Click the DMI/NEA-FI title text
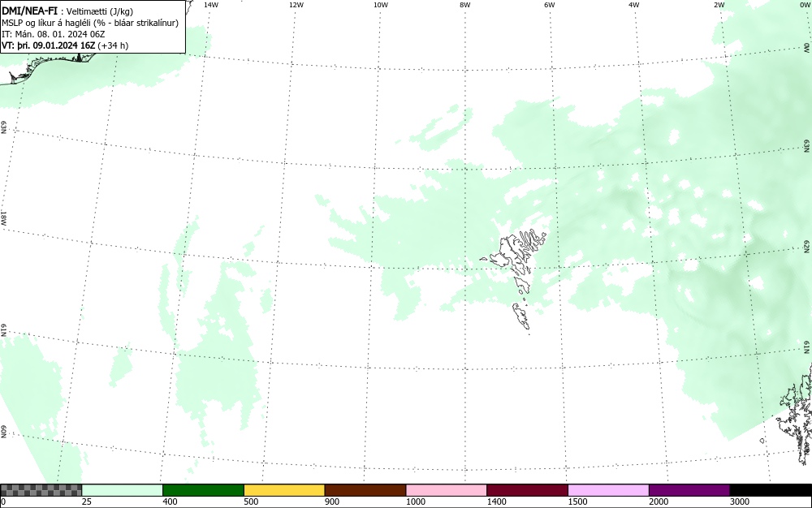The width and height of the screenshot is (812, 508). click(x=29, y=11)
